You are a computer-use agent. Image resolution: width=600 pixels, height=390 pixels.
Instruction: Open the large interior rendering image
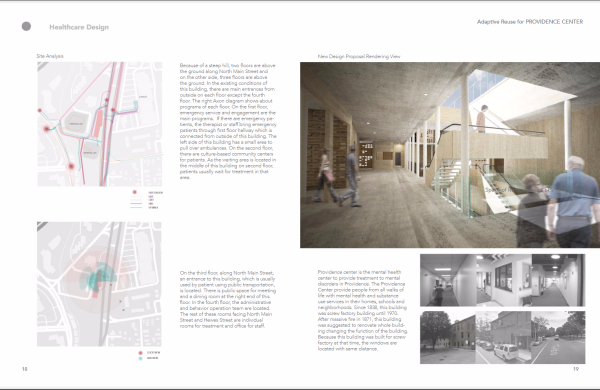[450, 155]
